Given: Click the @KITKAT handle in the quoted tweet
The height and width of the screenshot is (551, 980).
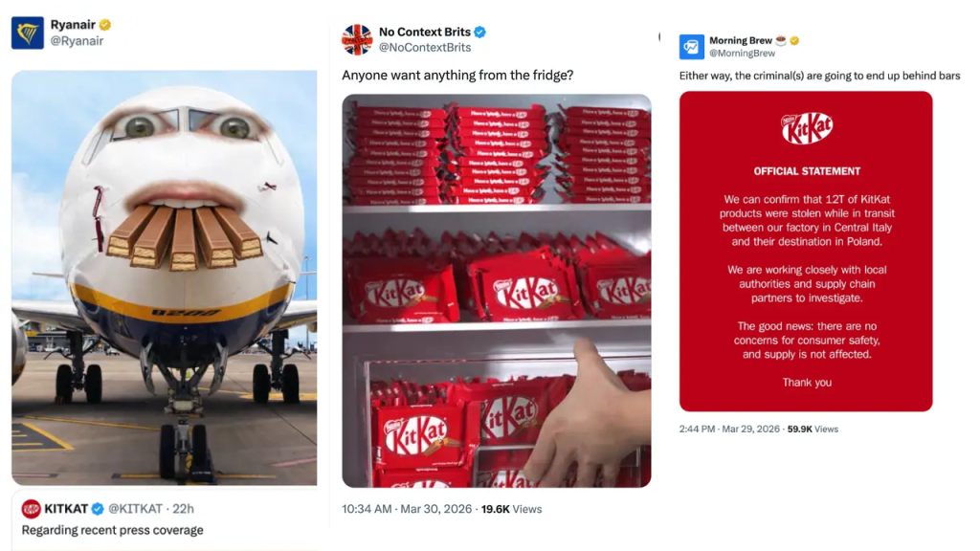Looking at the screenshot, I should click(136, 509).
